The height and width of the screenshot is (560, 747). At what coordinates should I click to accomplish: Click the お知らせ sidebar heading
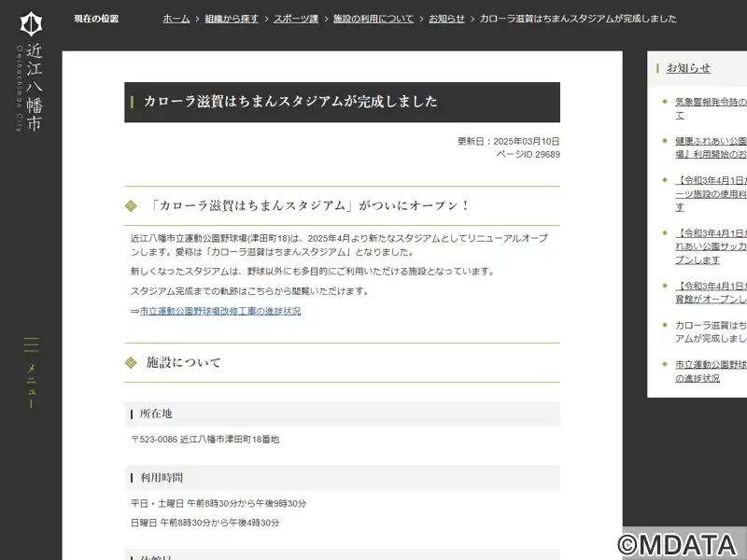click(x=688, y=68)
